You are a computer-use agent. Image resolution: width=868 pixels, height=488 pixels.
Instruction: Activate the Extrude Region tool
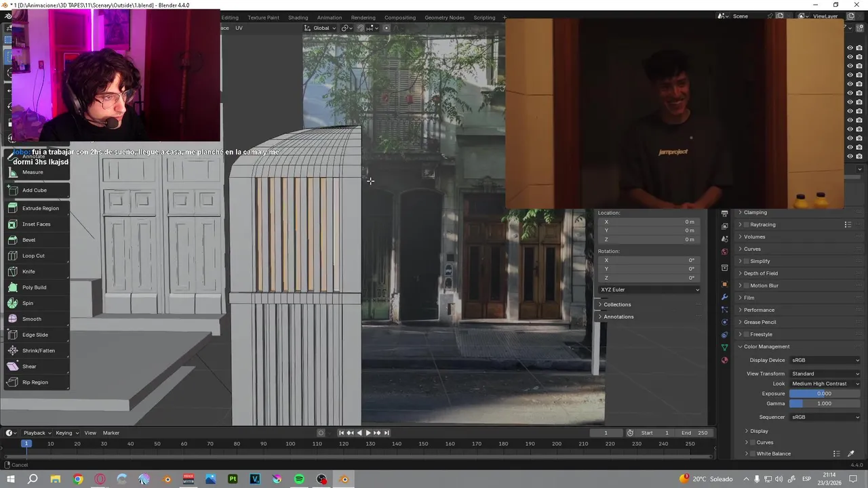[x=36, y=209]
